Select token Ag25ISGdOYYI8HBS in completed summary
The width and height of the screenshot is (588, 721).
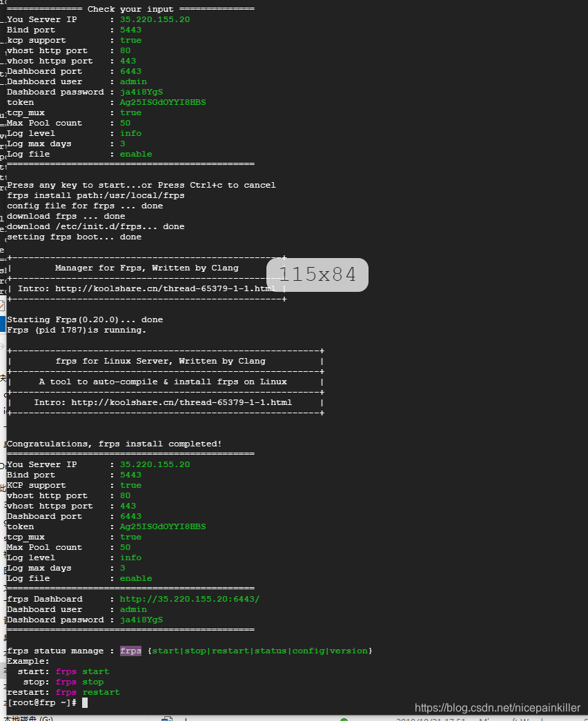pyautogui.click(x=163, y=526)
